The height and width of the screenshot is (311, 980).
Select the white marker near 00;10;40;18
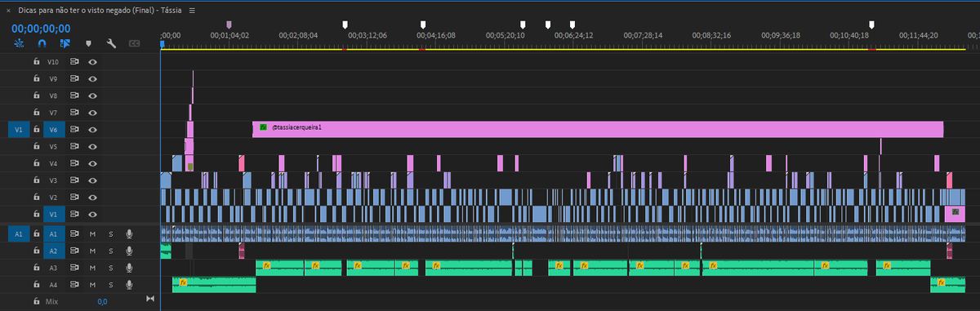click(x=871, y=25)
